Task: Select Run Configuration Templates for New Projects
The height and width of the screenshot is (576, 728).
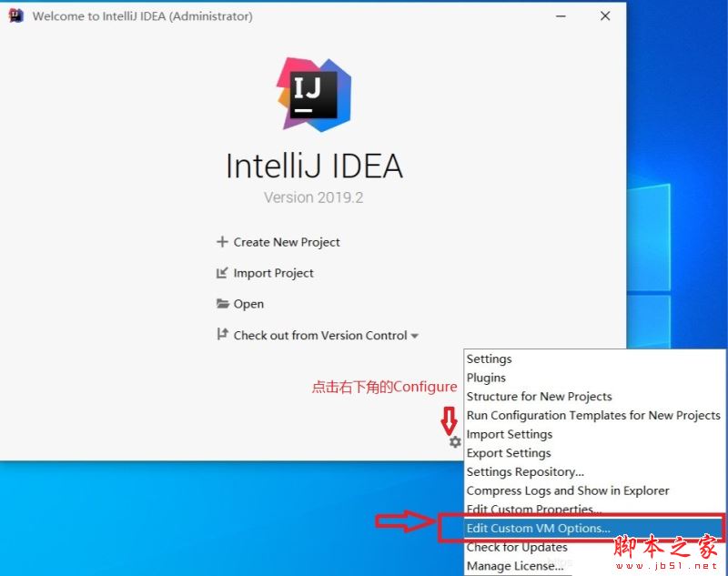Action: (x=594, y=416)
